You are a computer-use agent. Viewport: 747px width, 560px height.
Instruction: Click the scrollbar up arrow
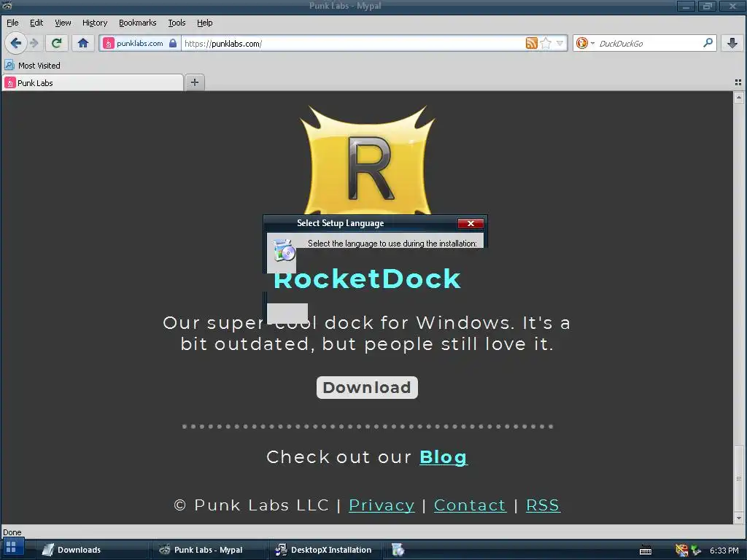click(739, 98)
